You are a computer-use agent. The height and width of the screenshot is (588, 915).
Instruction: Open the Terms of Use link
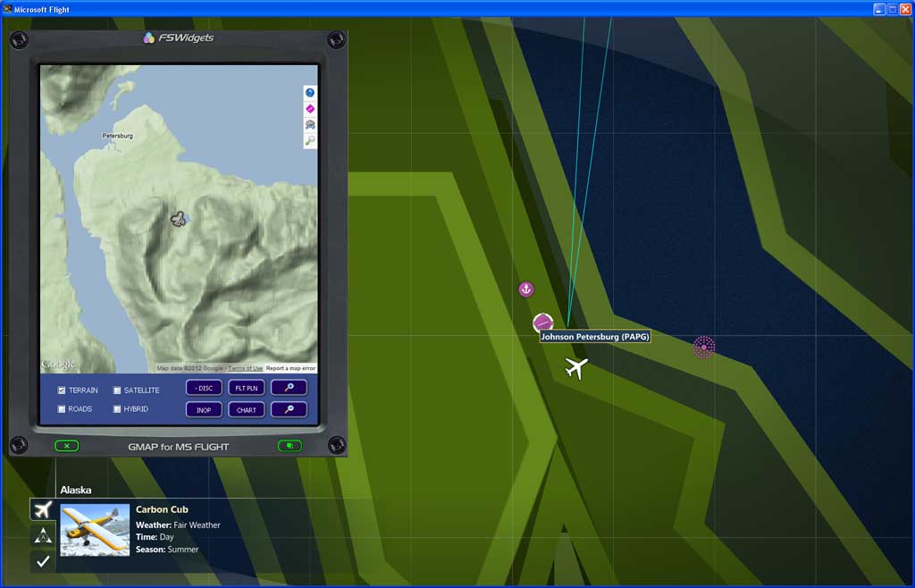(245, 369)
